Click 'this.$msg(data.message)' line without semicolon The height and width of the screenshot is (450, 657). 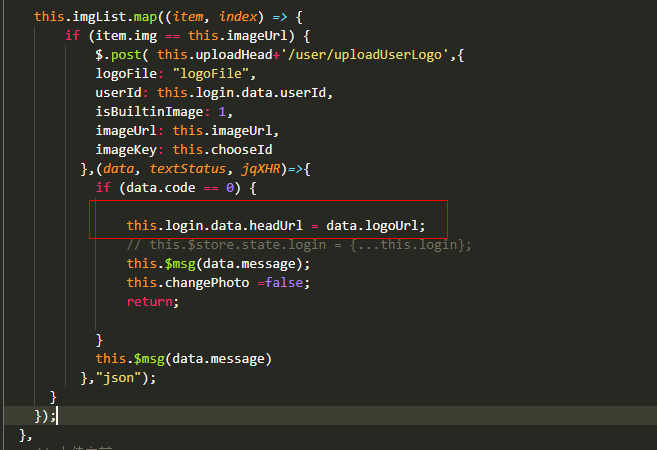[184, 358]
